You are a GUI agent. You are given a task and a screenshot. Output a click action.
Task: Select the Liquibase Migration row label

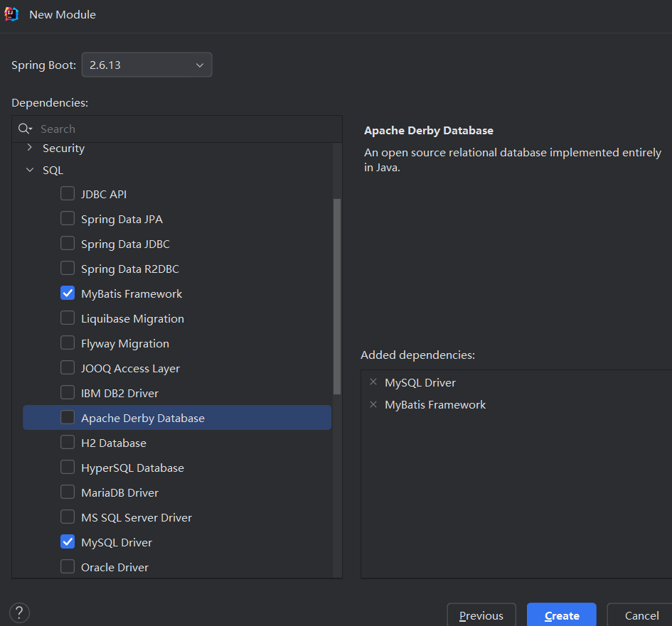click(132, 318)
